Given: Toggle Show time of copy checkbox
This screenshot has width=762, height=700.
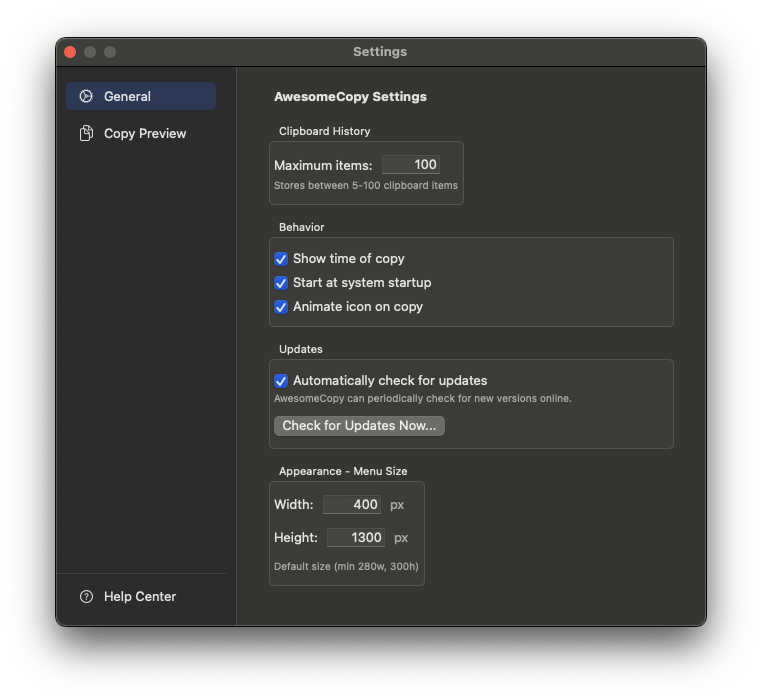Looking at the screenshot, I should point(281,259).
